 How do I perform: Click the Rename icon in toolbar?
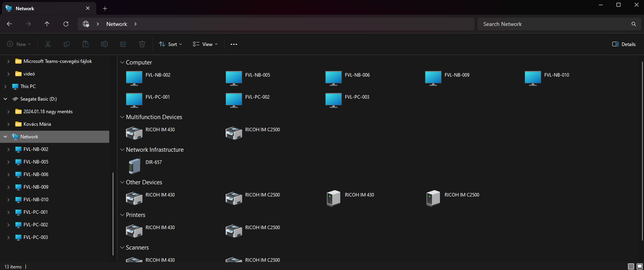pos(104,44)
